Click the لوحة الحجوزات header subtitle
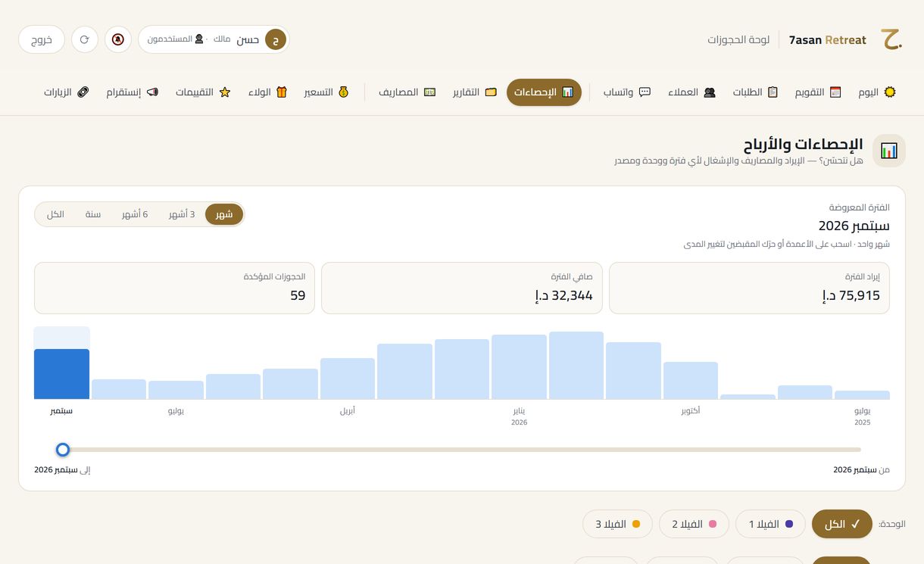 click(x=738, y=39)
